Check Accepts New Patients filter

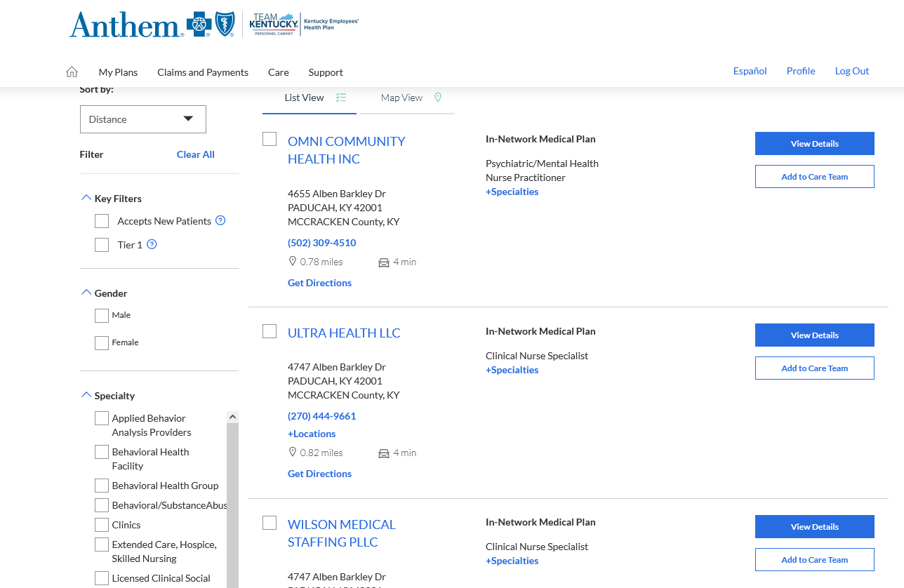102,221
